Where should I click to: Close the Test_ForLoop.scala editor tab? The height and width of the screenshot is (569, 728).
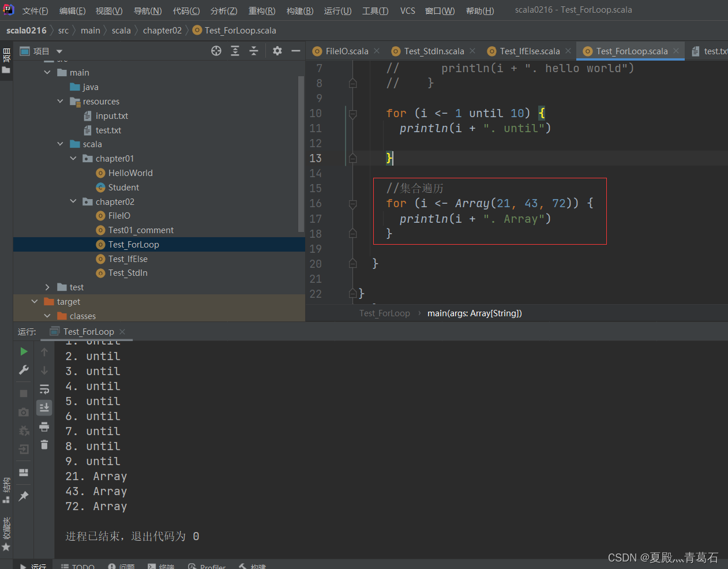pos(676,51)
